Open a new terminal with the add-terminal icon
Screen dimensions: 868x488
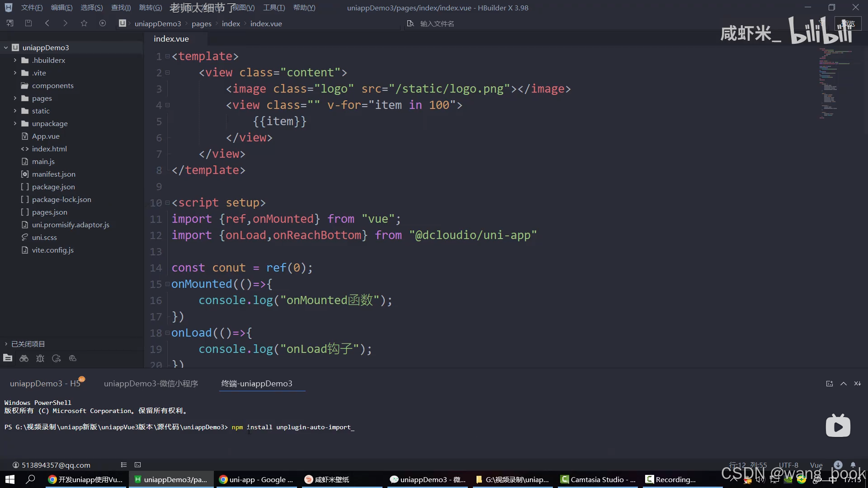[830, 384]
